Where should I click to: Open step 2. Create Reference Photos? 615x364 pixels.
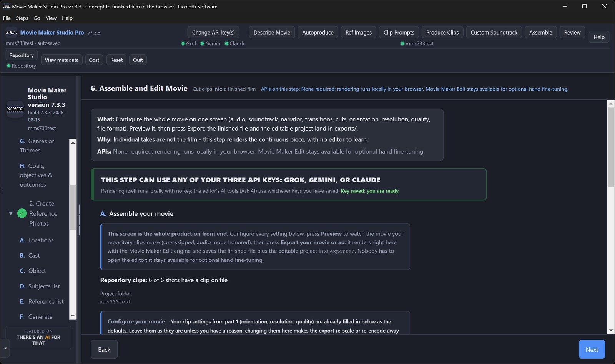tap(43, 213)
